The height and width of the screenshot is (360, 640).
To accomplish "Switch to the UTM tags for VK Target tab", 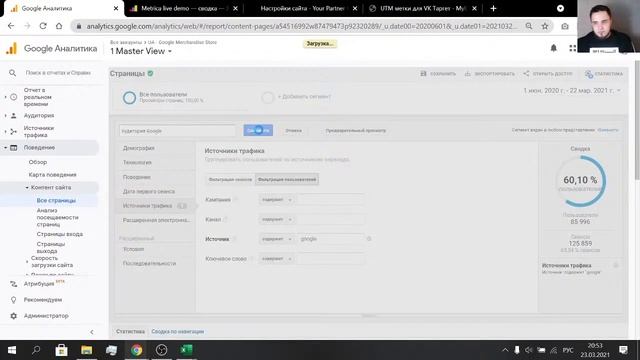I will [x=423, y=8].
